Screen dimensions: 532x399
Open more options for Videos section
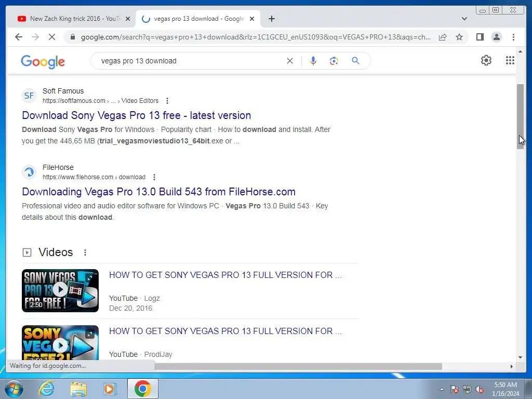pyautogui.click(x=85, y=252)
